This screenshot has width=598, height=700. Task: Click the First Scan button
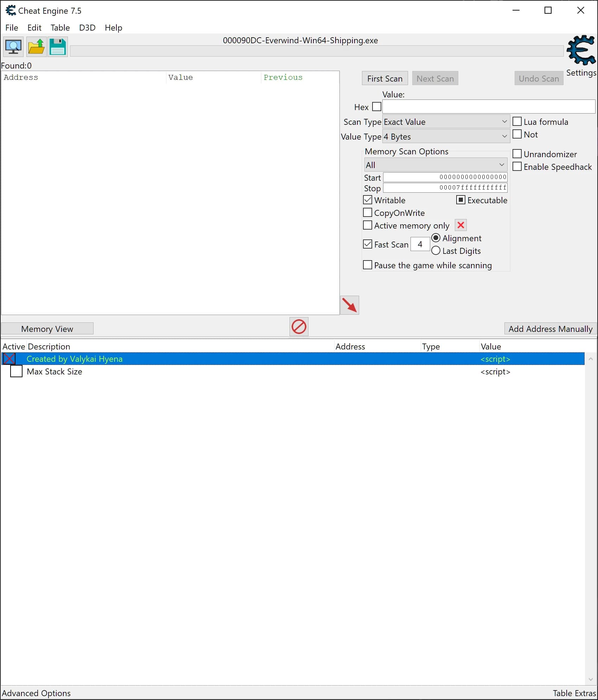tap(385, 78)
